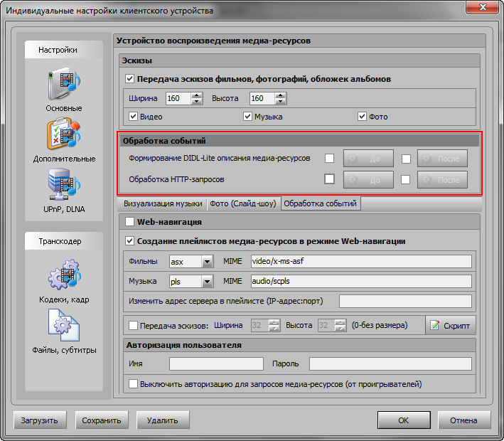
Task: Switch to the Обработка событий tab
Action: (x=321, y=204)
